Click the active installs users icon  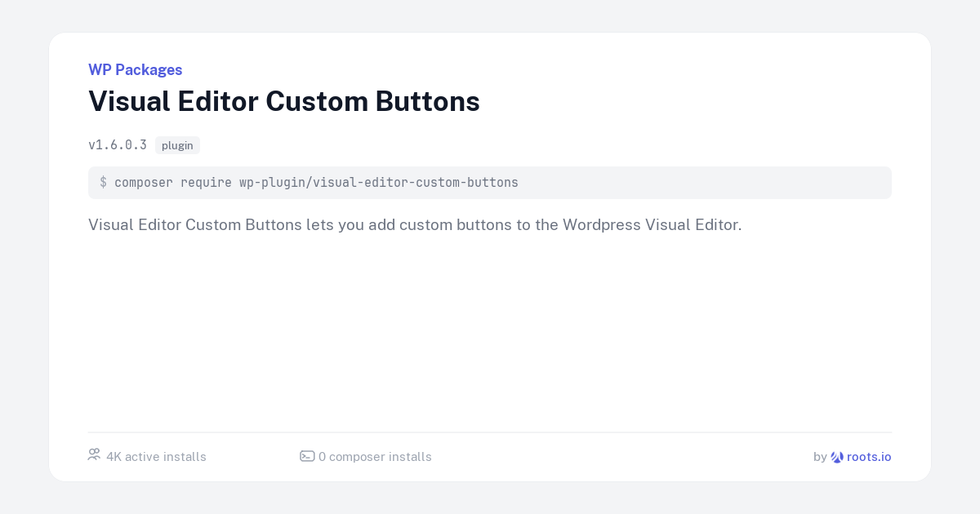click(94, 455)
